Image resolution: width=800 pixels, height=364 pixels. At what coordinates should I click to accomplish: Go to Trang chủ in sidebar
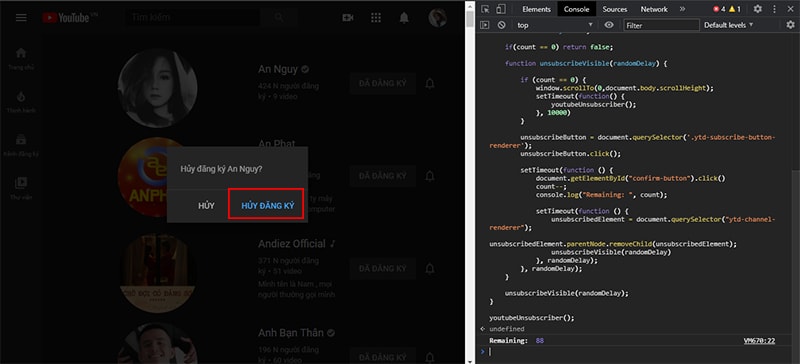[x=21, y=58]
